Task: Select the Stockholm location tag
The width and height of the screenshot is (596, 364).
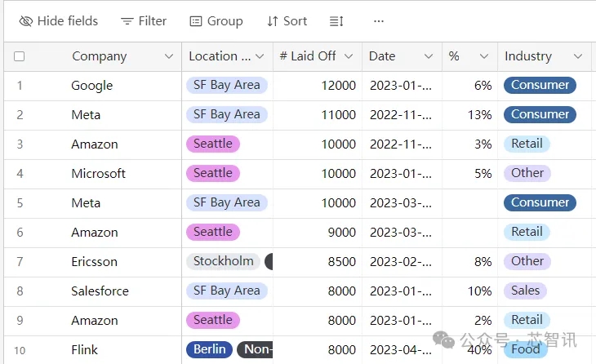Action: pyautogui.click(x=223, y=261)
